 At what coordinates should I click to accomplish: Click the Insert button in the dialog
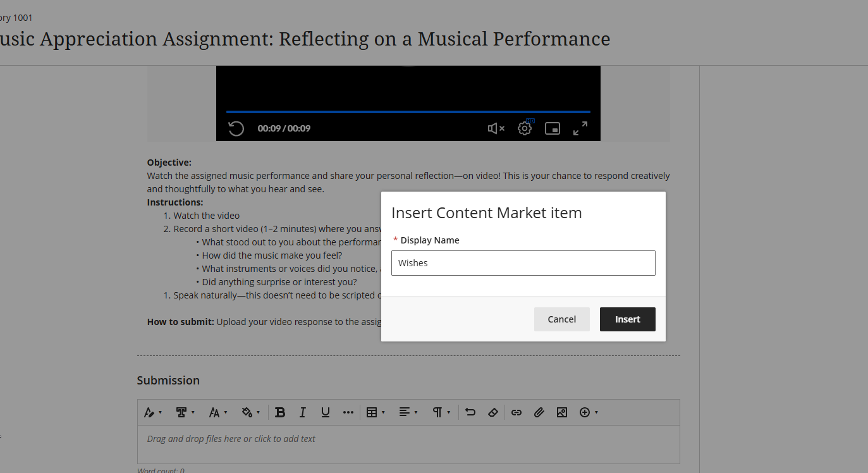tap(627, 319)
